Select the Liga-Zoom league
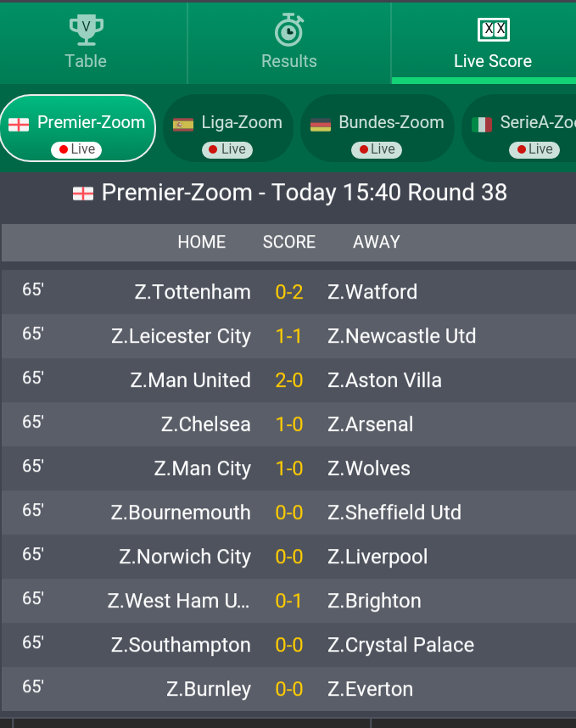The width and height of the screenshot is (576, 728). click(x=228, y=128)
